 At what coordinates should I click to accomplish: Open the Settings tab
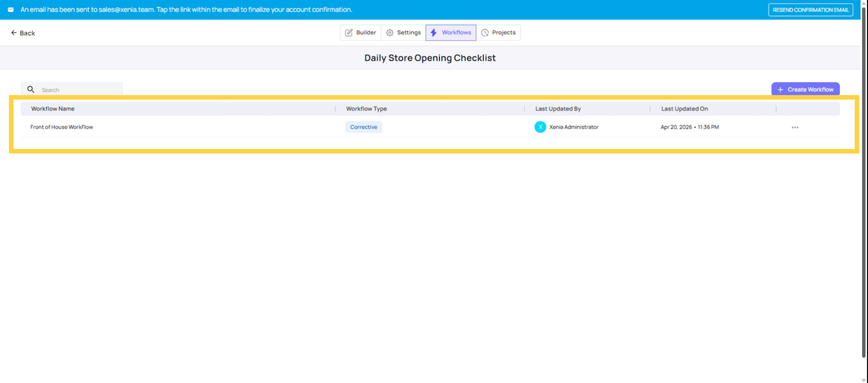(403, 33)
